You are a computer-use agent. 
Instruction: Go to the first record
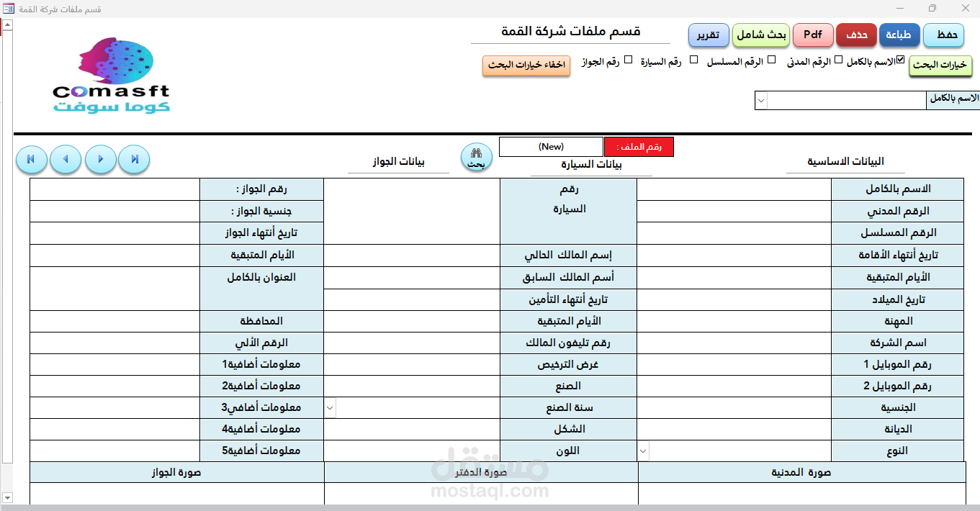(32, 159)
